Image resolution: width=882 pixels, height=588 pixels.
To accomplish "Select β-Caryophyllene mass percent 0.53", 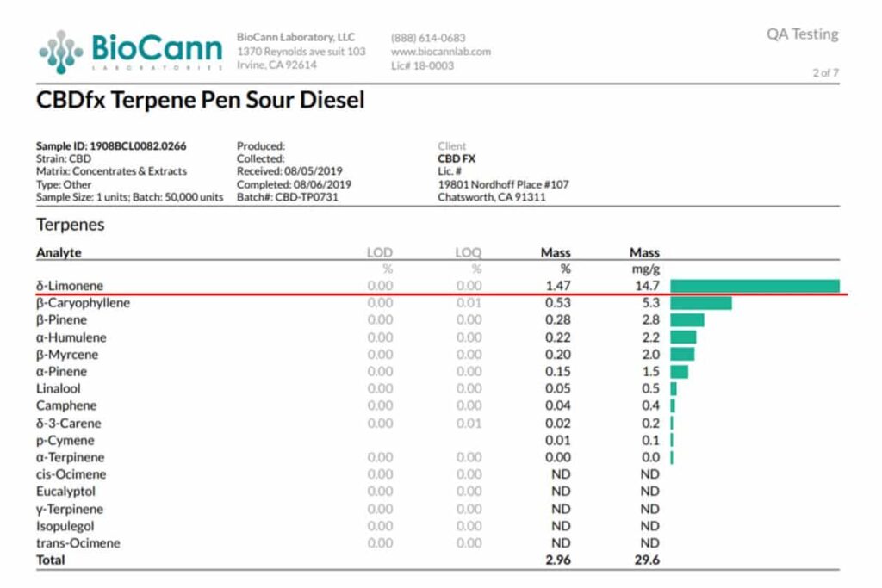I will [x=558, y=302].
